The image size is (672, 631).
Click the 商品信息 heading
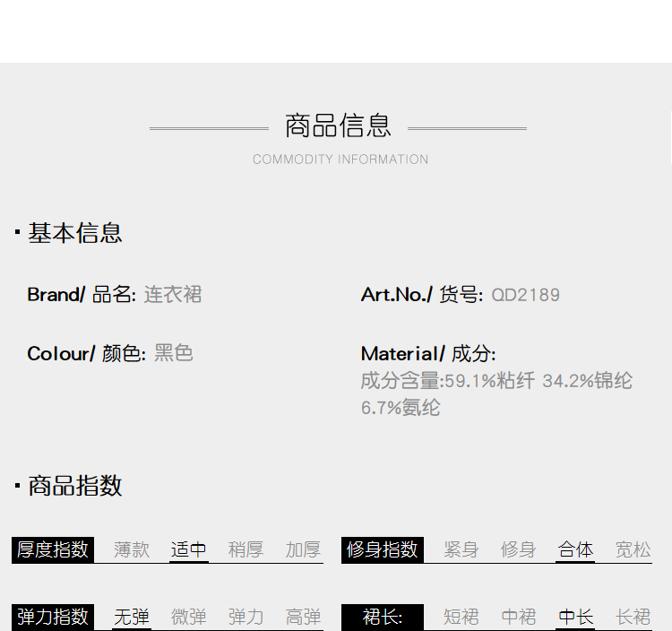pyautogui.click(x=338, y=126)
